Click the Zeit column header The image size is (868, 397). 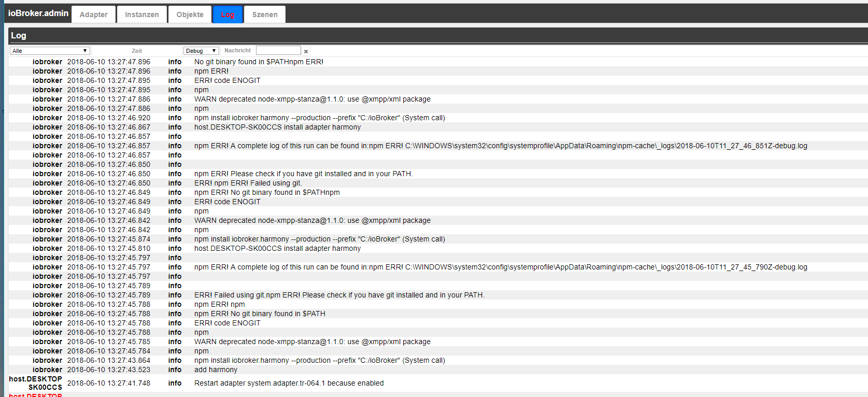[137, 51]
